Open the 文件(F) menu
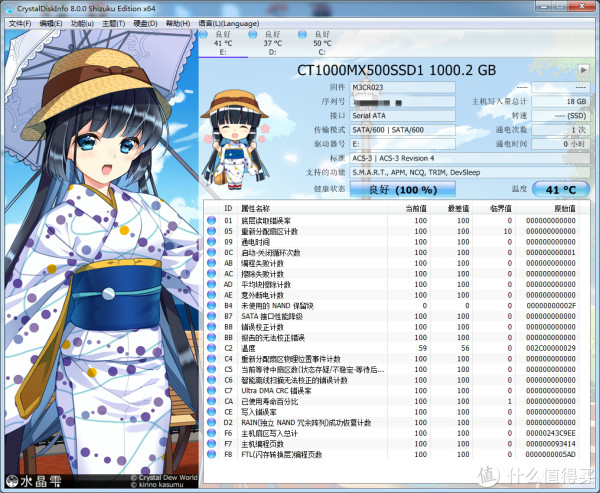The width and height of the screenshot is (600, 493). 20,23
